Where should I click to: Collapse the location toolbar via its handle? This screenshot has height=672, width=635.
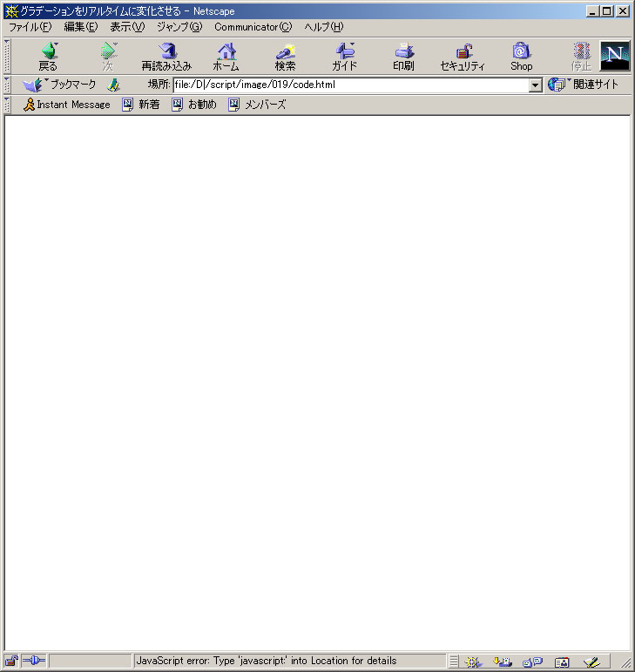point(7,85)
